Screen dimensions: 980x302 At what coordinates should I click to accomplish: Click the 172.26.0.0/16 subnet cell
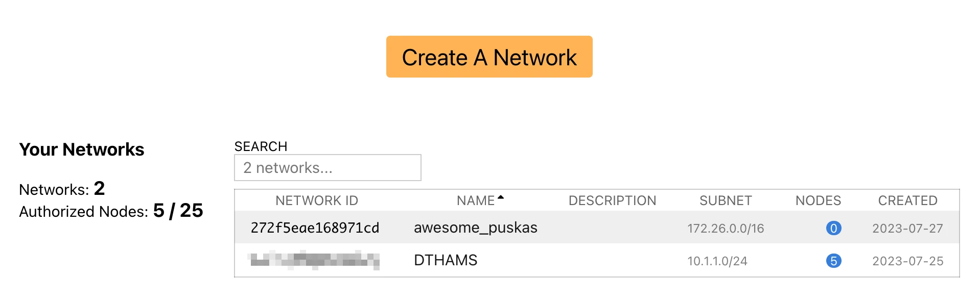(x=726, y=229)
